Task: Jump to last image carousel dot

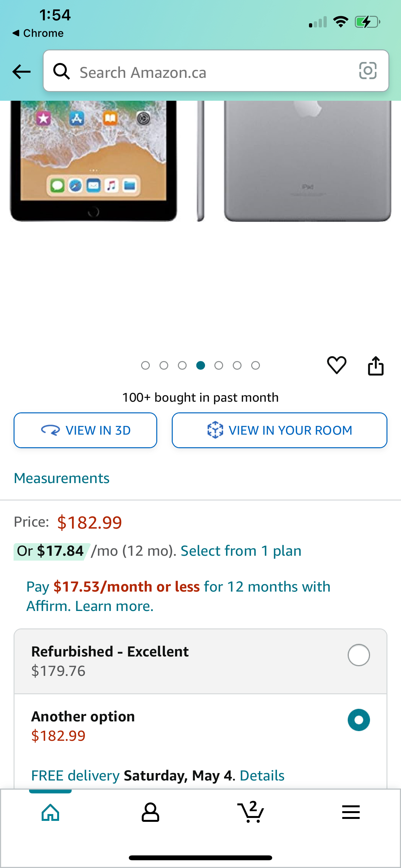Action: (255, 365)
